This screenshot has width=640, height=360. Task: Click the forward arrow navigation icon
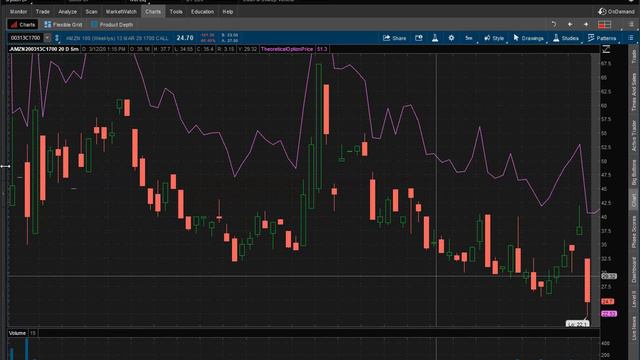coord(586,24)
